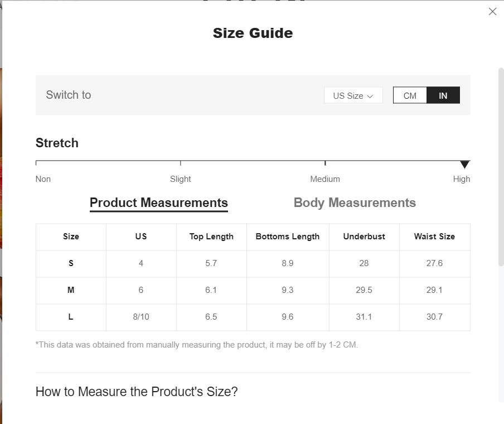Viewport: 504px width, 424px height.
Task: Switch measurement units to CM
Action: pyautogui.click(x=410, y=95)
